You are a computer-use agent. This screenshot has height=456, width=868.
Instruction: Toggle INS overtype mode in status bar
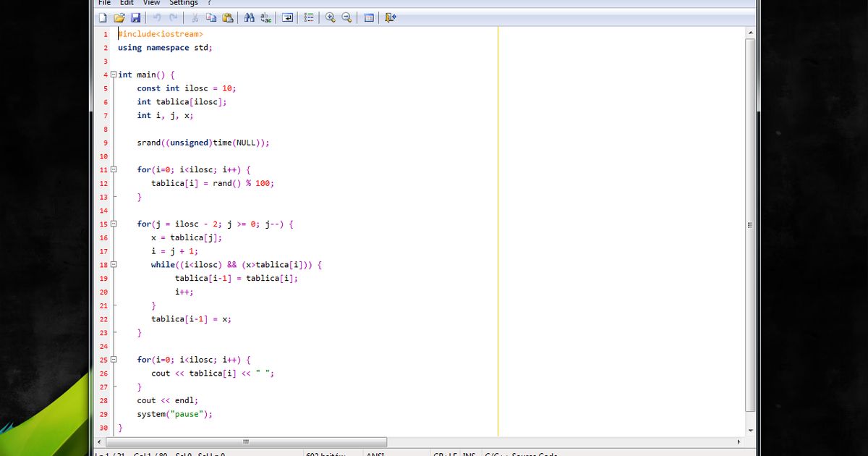click(x=469, y=453)
